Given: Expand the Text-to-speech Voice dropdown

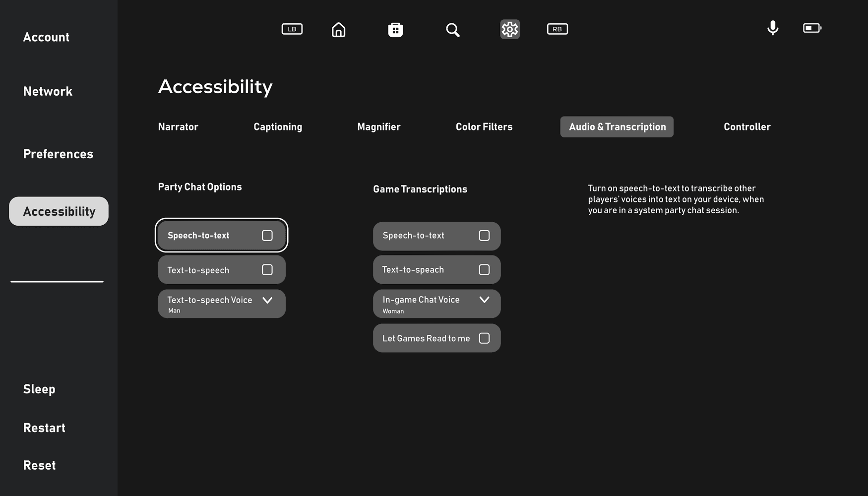Looking at the screenshot, I should (222, 304).
